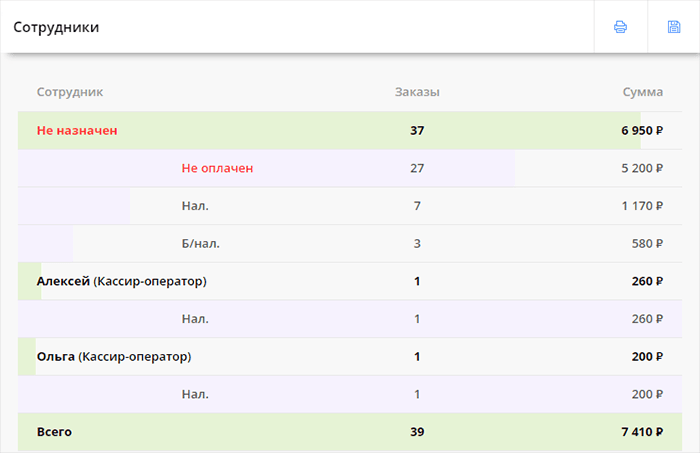Click the save report icon
The image size is (700, 453).
[673, 27]
